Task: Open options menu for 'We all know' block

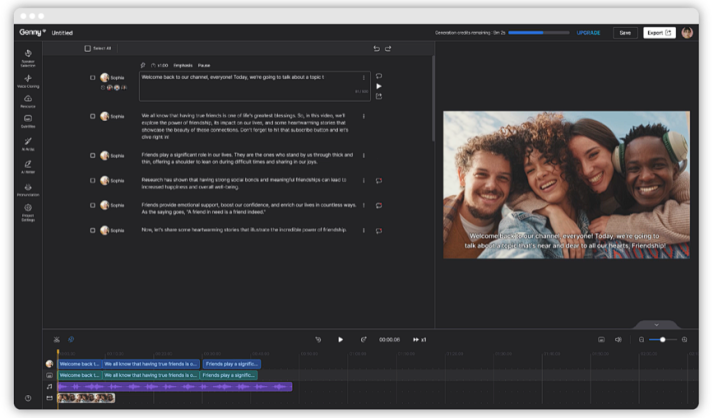Action: tap(363, 116)
